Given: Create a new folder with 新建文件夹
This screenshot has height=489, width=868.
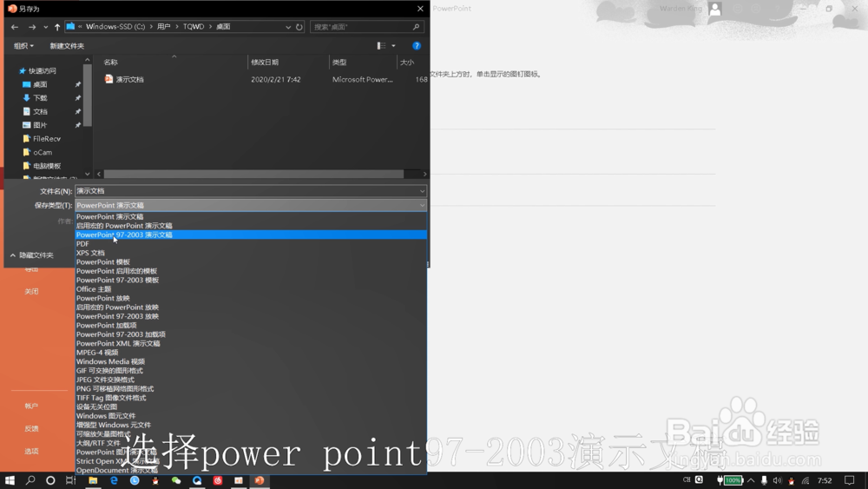Looking at the screenshot, I should pos(67,46).
